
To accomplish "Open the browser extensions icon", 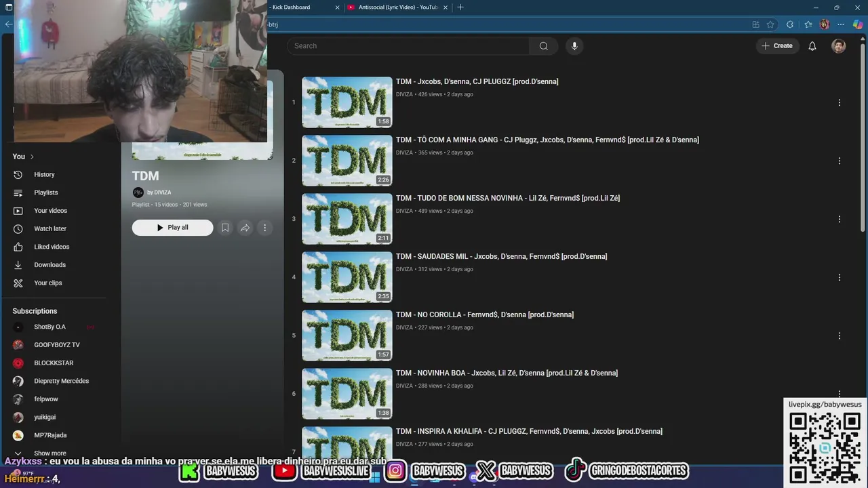I will [790, 24].
